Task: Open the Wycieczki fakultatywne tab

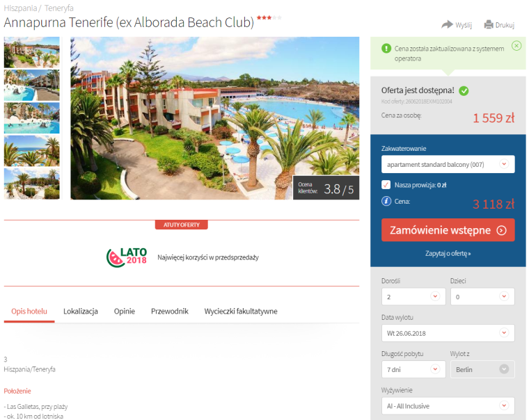Action: (241, 311)
